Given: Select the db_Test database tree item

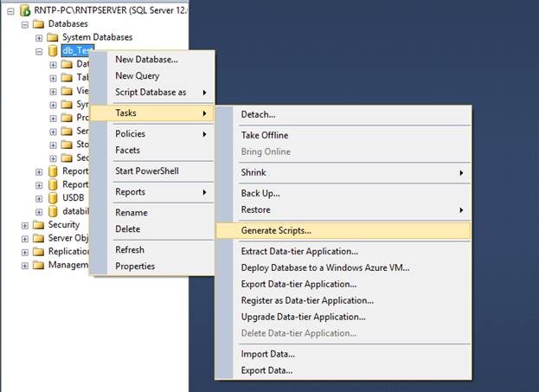Looking at the screenshot, I should tap(77, 50).
